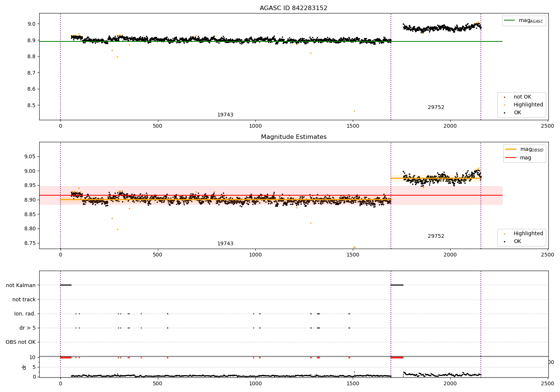Viewport: 560px width, 392px height.
Task: Click the 29752 label in Magnitude Estimates plot
Action: [x=436, y=236]
